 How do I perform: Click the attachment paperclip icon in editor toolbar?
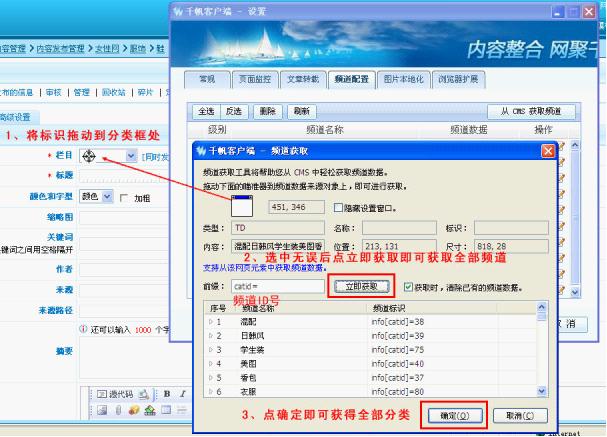point(118,410)
